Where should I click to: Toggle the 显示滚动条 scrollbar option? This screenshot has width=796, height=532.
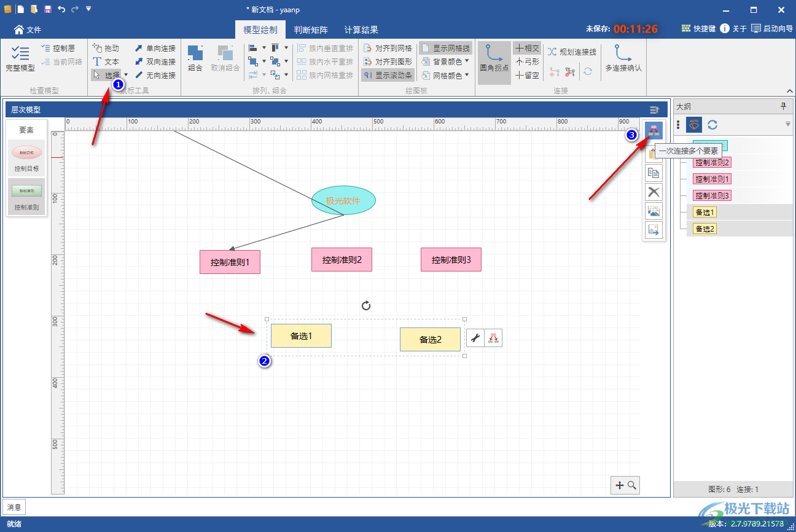388,75
